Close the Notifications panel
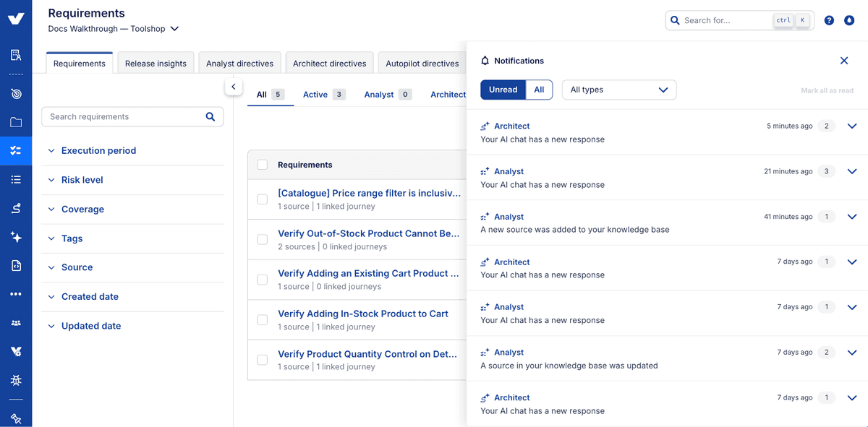868x427 pixels. (844, 61)
